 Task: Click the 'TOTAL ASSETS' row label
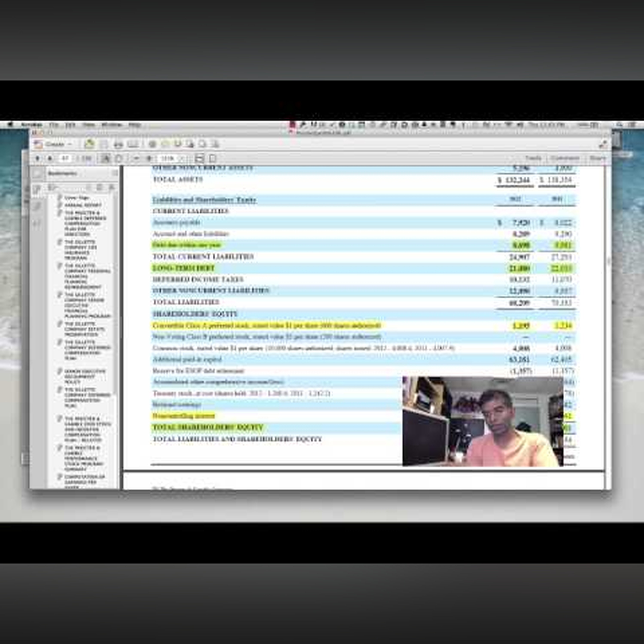point(178,179)
